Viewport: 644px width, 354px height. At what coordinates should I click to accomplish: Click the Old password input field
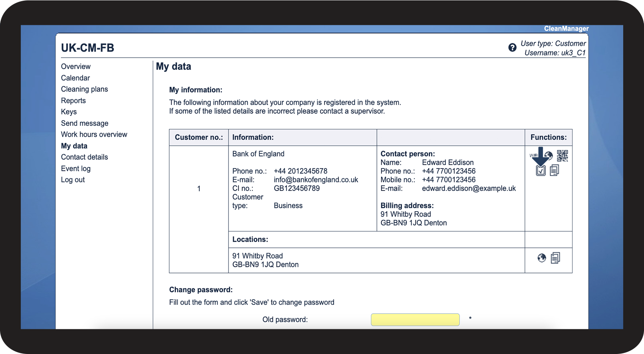pos(415,320)
